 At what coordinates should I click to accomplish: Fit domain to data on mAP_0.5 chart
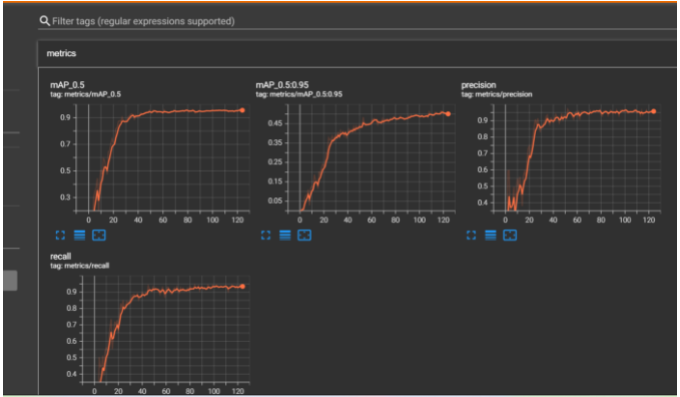coord(99,235)
